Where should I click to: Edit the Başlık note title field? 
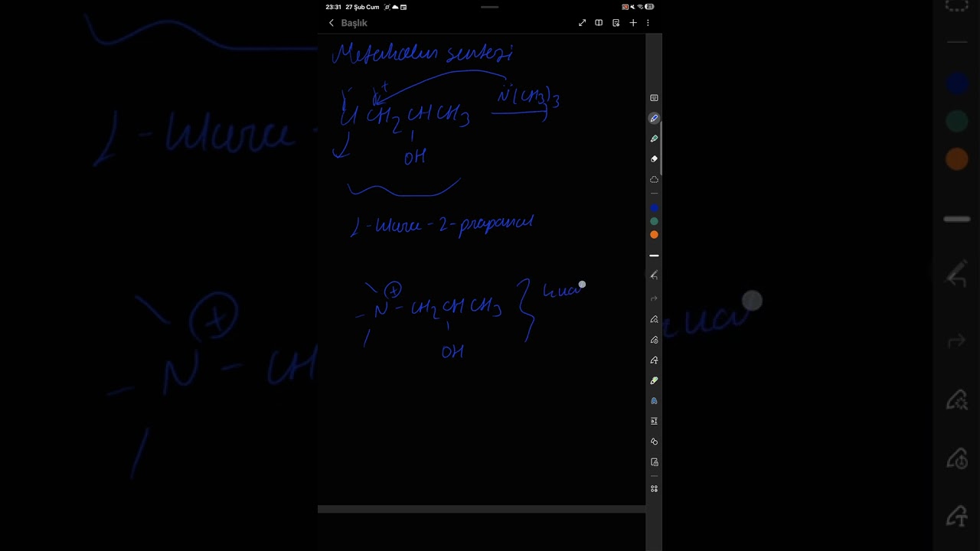click(x=354, y=23)
